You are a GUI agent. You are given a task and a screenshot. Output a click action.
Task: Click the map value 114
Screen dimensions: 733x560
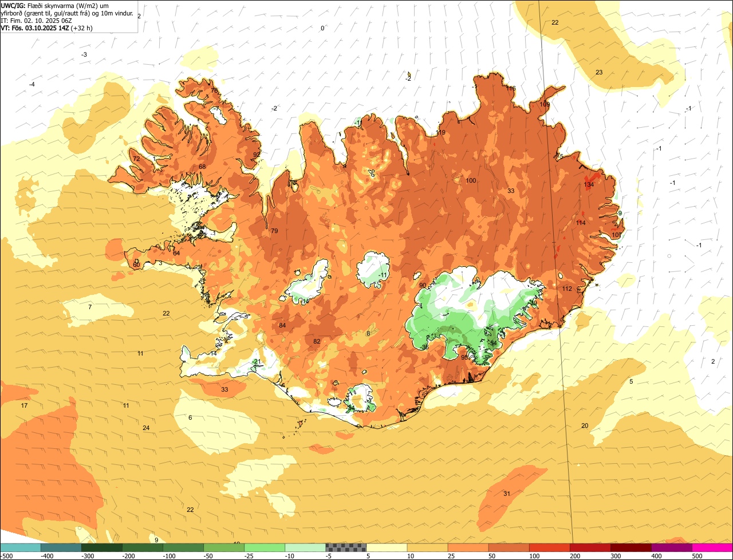click(581, 223)
